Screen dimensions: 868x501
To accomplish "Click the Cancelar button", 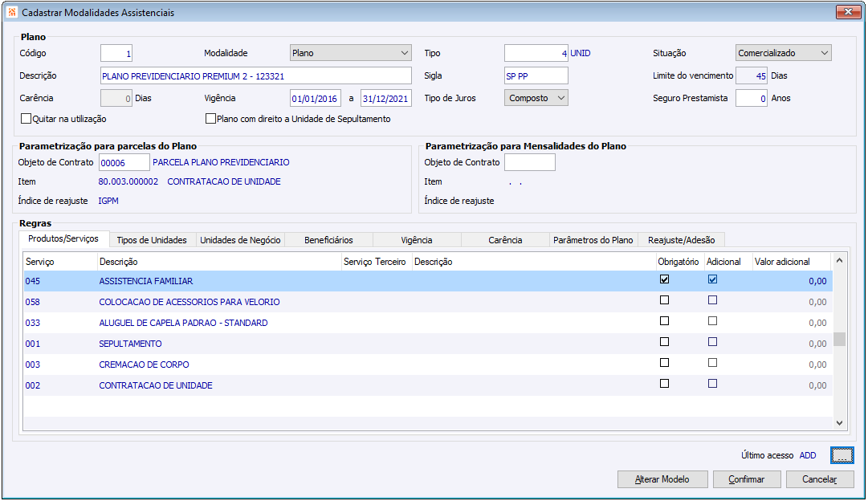I will click(819, 479).
